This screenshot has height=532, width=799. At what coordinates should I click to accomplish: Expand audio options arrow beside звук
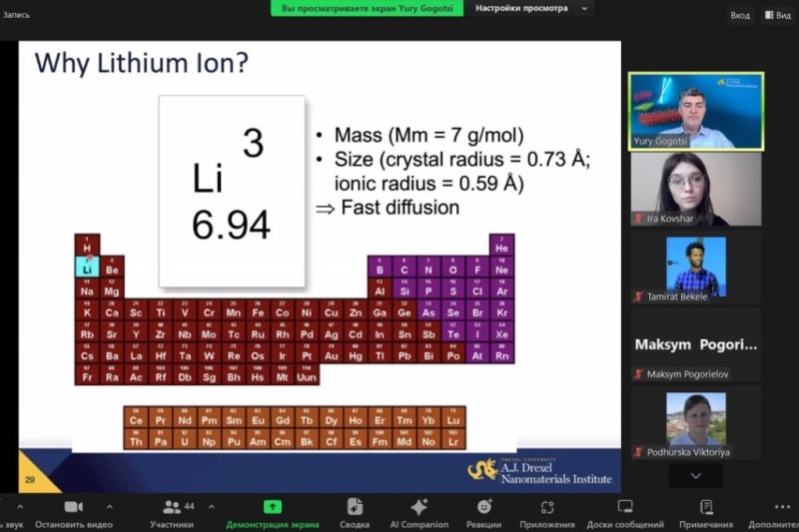[20, 507]
